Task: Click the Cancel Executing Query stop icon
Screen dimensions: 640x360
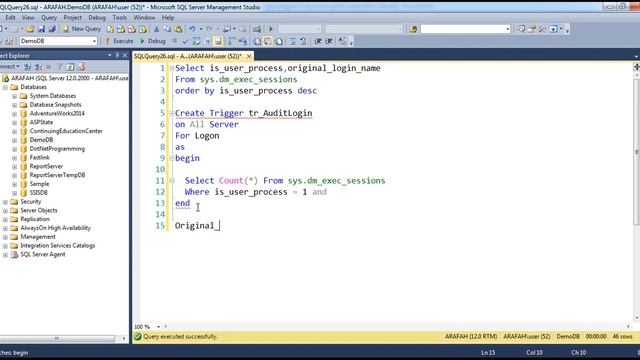Action: [x=175, y=41]
